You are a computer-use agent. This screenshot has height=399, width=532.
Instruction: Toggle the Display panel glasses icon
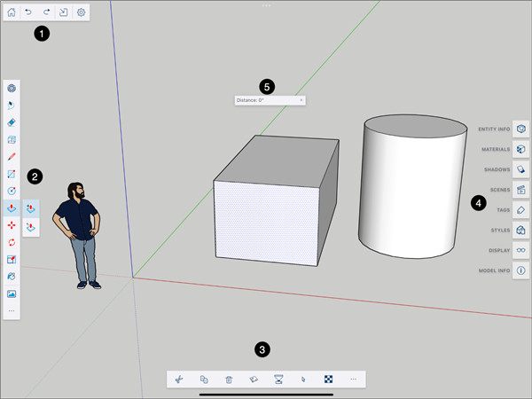point(521,251)
